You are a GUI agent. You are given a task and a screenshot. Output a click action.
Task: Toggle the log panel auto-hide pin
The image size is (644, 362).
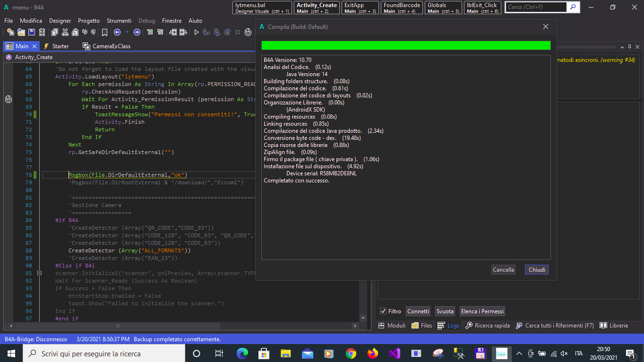(629, 47)
